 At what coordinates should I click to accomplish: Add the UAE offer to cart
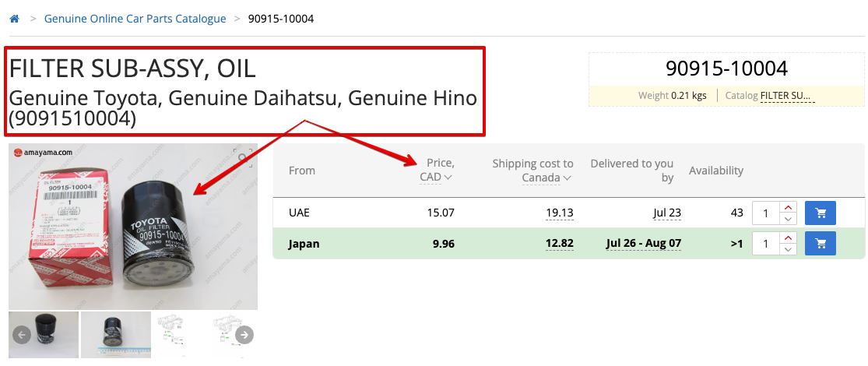click(x=820, y=212)
